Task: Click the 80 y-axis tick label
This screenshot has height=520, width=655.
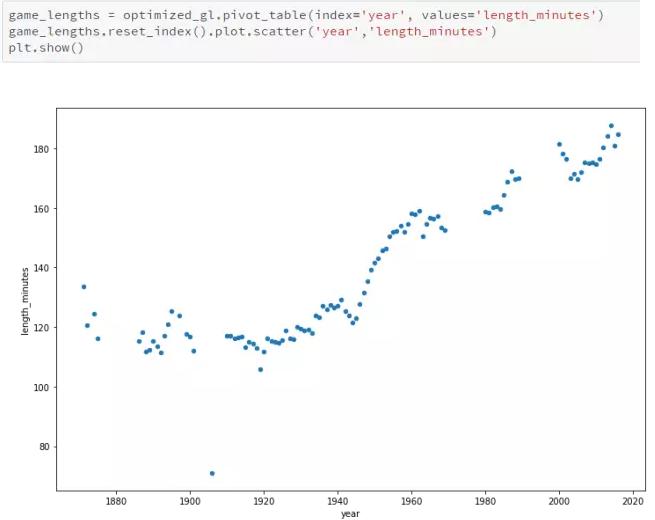Action: point(44,447)
